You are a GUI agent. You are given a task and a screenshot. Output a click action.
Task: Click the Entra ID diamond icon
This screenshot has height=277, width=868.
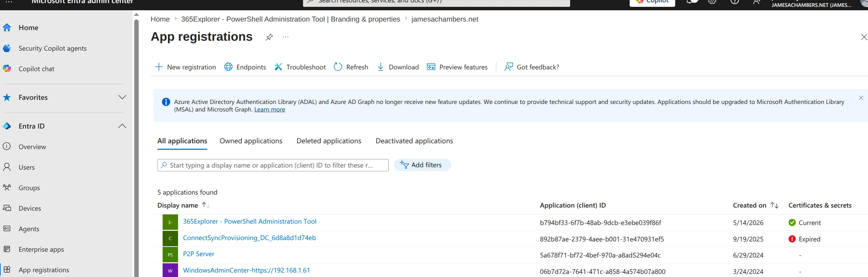[x=7, y=126]
